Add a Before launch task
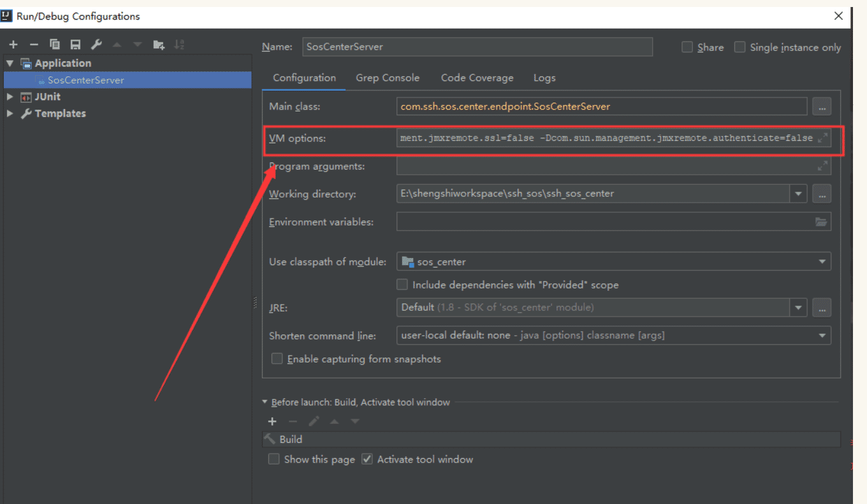 pos(272,421)
